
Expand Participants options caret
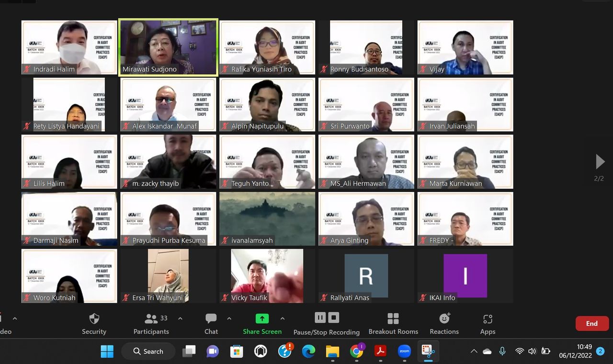click(180, 318)
